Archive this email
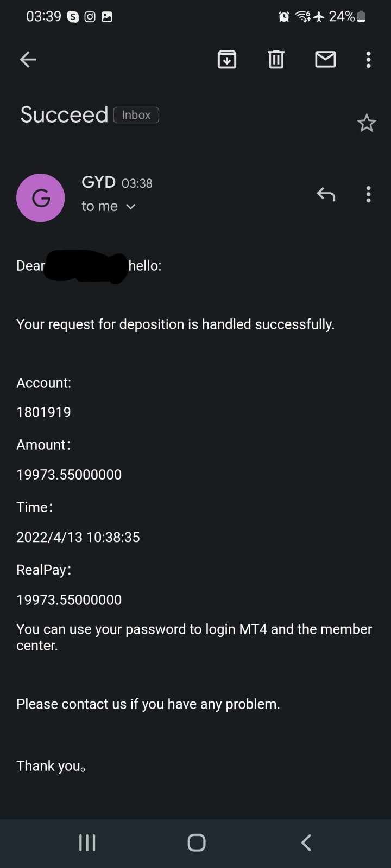 [226, 59]
